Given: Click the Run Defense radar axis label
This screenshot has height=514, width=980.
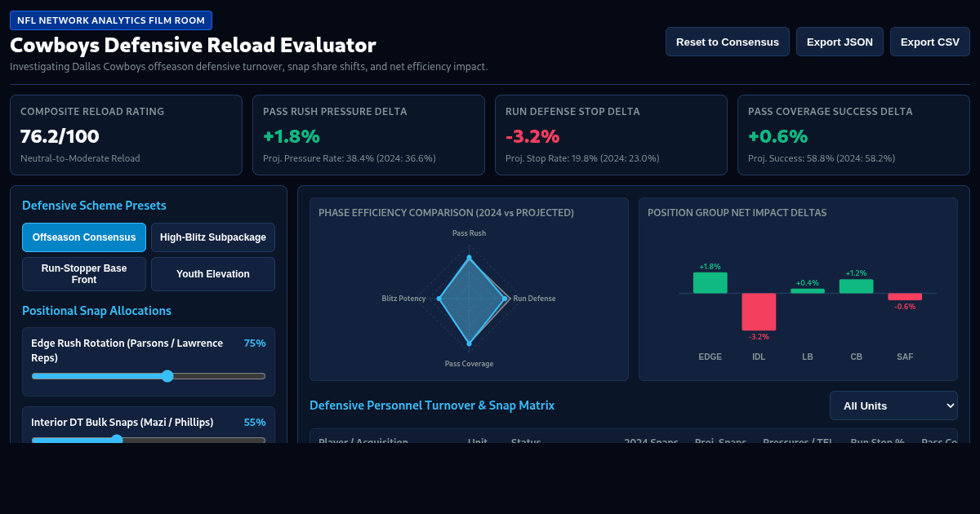Looking at the screenshot, I should pos(534,299).
